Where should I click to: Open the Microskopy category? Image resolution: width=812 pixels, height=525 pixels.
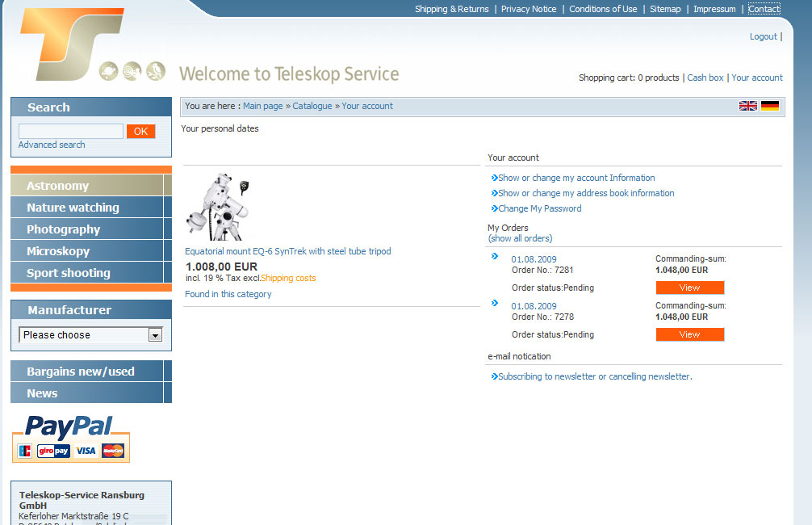[90, 251]
